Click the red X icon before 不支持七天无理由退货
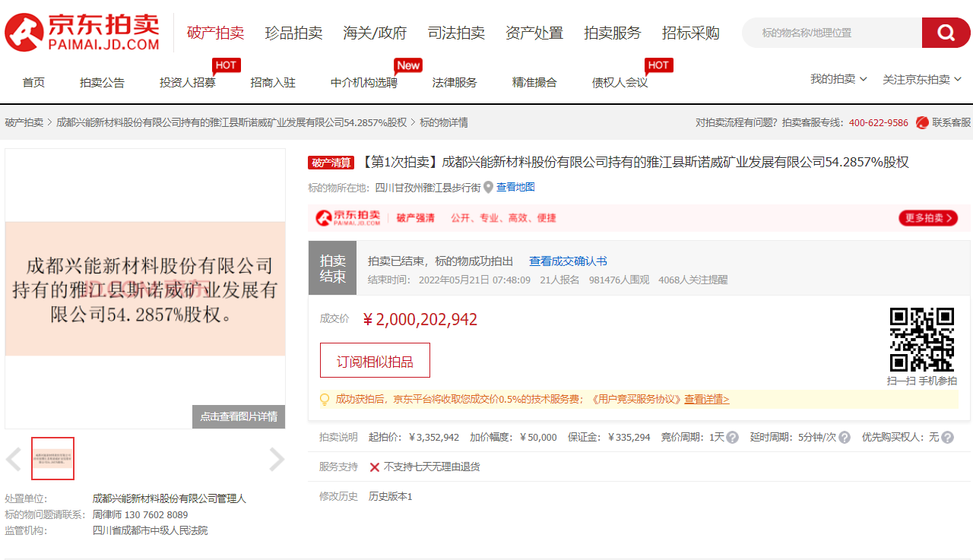 pos(374,467)
